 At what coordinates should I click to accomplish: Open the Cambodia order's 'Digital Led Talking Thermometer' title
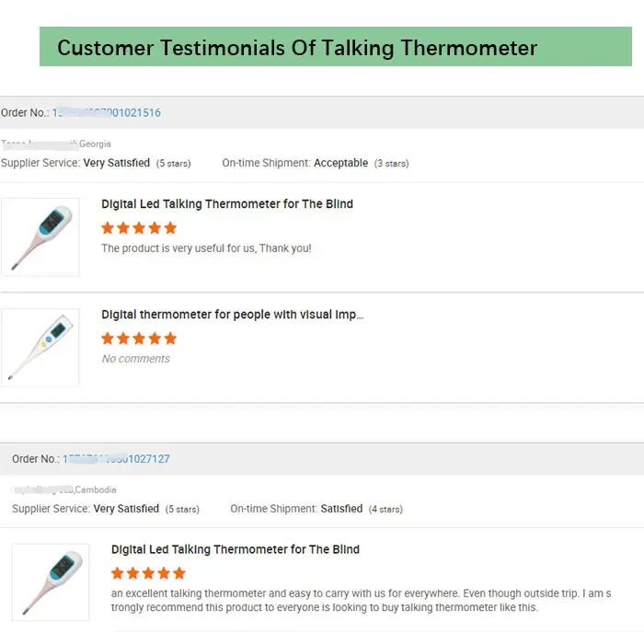(236, 549)
